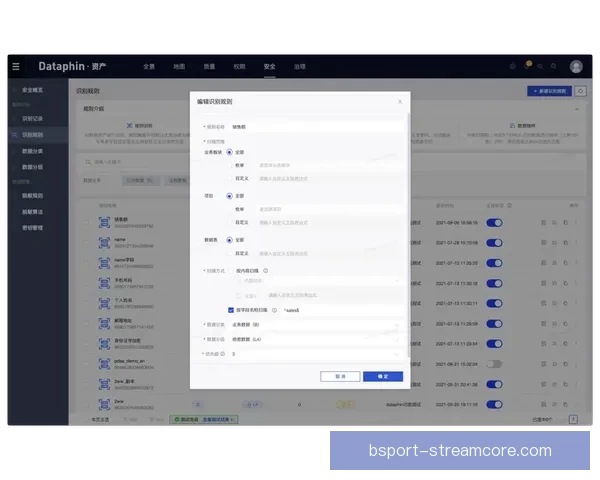
Task: Open the hamburger menu beside Dataphin logo
Action: click(16, 66)
